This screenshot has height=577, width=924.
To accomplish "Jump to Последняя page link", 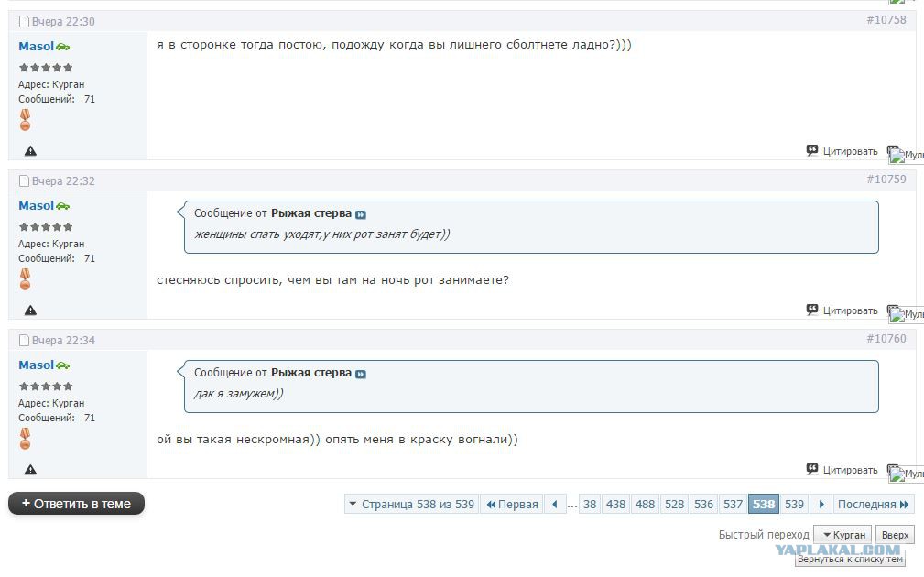I will tap(874, 504).
